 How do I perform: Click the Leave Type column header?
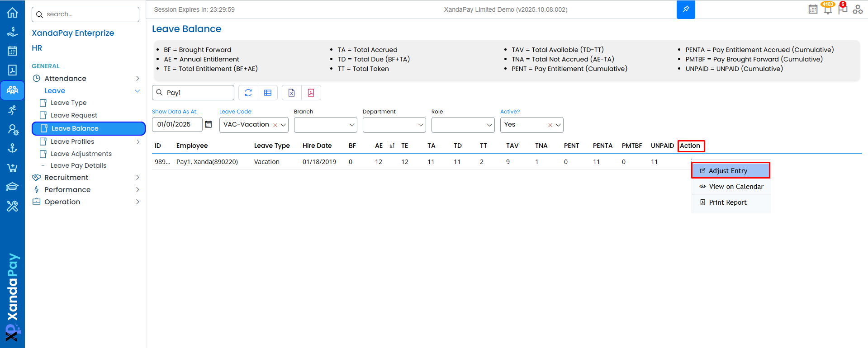coord(272,146)
